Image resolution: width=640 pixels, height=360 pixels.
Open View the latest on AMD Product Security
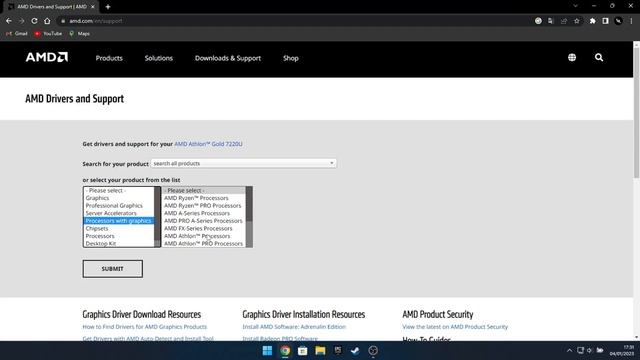pyautogui.click(x=455, y=327)
